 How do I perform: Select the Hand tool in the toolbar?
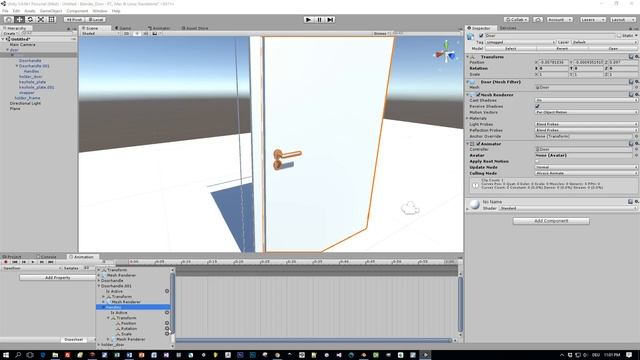click(9, 20)
